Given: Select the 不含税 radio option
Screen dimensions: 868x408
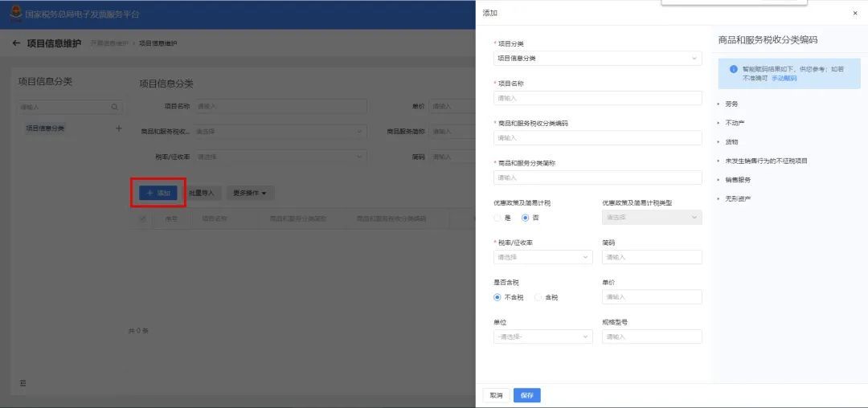Looking at the screenshot, I should [497, 297].
